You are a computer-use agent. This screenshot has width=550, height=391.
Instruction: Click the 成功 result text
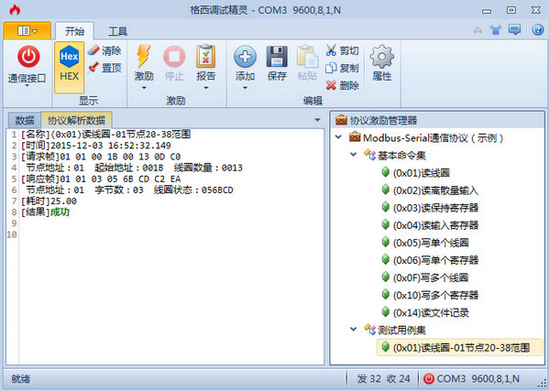coord(60,212)
